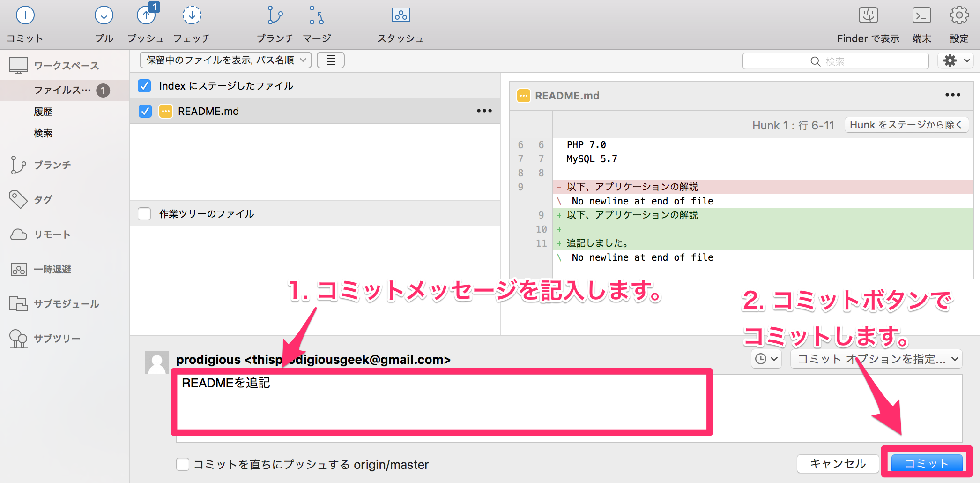Open the 端末 (terminal) icon
This screenshot has height=483, width=980.
coord(921,16)
